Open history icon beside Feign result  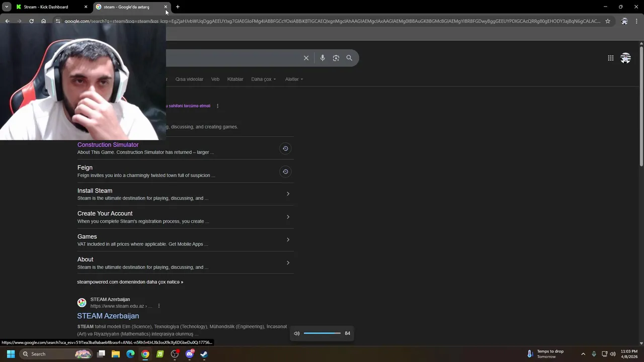pos(285,171)
